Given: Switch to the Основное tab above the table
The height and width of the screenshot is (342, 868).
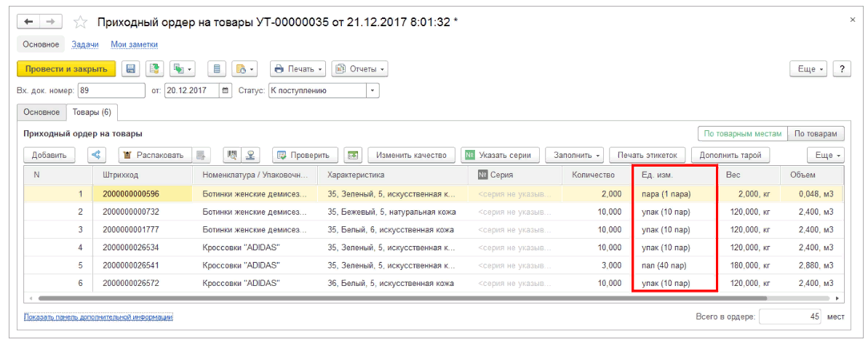Looking at the screenshot, I should [x=41, y=112].
